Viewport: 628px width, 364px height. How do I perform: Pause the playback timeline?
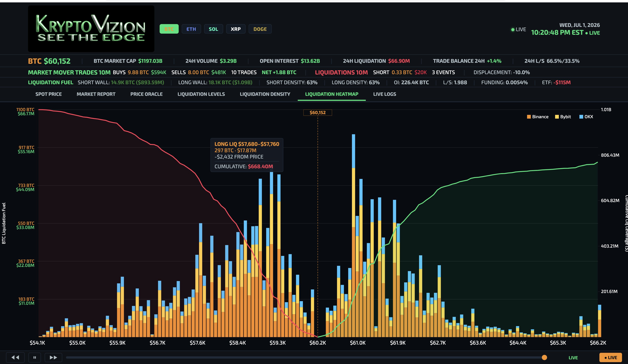click(35, 357)
